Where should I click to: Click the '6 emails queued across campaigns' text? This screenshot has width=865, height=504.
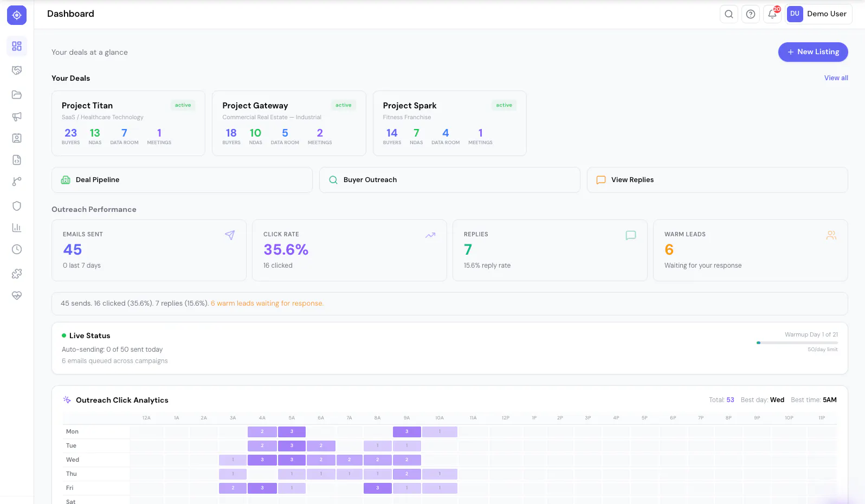coord(115,361)
